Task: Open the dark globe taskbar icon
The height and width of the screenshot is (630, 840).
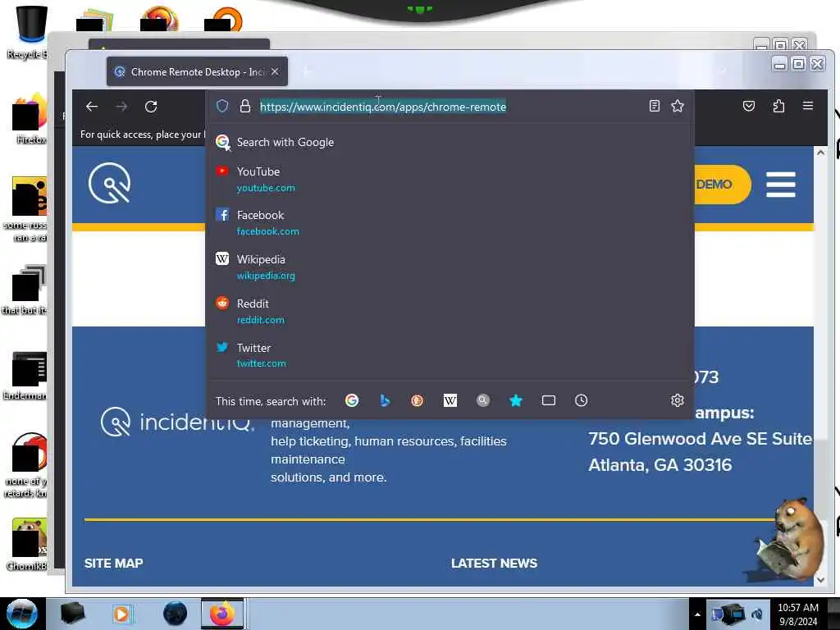Action: (x=176, y=614)
